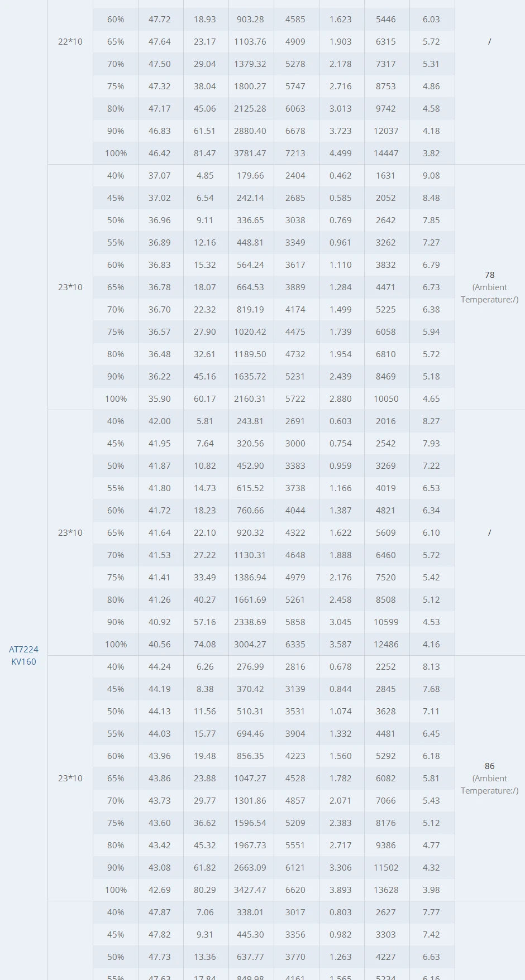Click the 44.24 voltage cell
The image size is (525, 980).
(x=160, y=667)
